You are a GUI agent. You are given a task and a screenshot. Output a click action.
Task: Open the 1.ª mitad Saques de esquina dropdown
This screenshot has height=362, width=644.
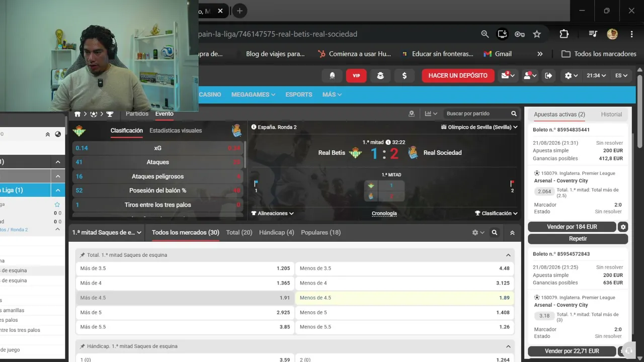pos(107,233)
